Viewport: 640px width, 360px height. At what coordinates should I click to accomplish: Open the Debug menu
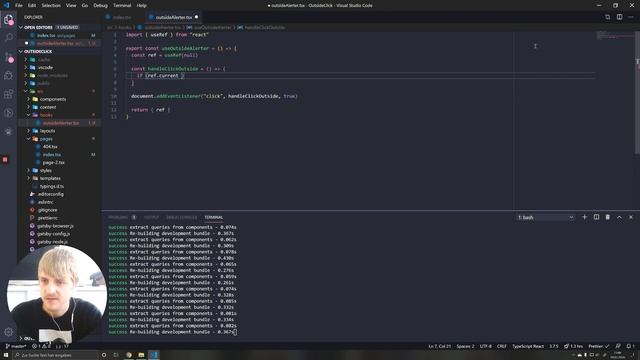pos(100,5)
